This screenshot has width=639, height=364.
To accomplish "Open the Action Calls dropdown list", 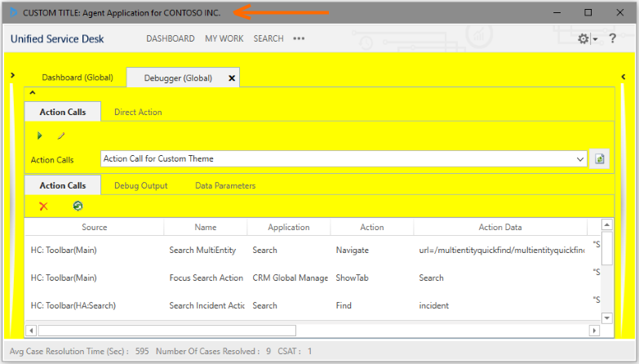I will (580, 159).
